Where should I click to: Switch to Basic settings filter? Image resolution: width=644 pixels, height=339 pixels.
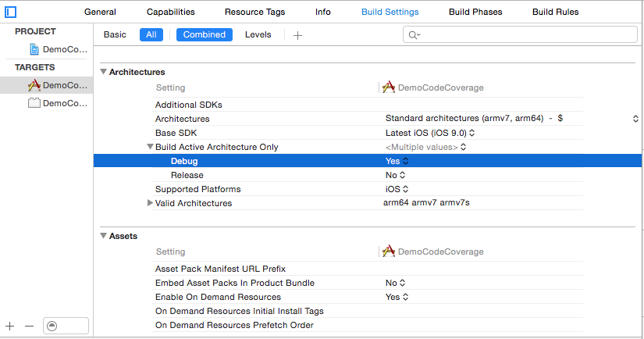coord(115,34)
